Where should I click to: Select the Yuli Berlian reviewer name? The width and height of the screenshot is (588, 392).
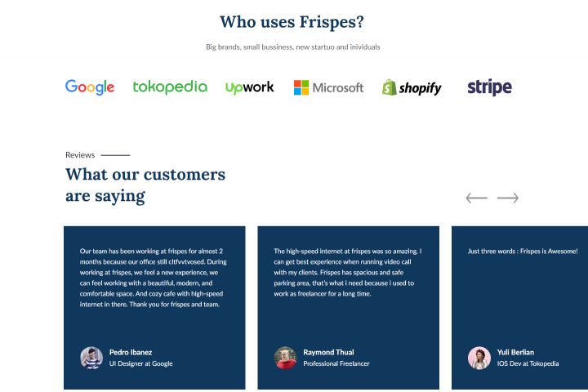(x=515, y=352)
